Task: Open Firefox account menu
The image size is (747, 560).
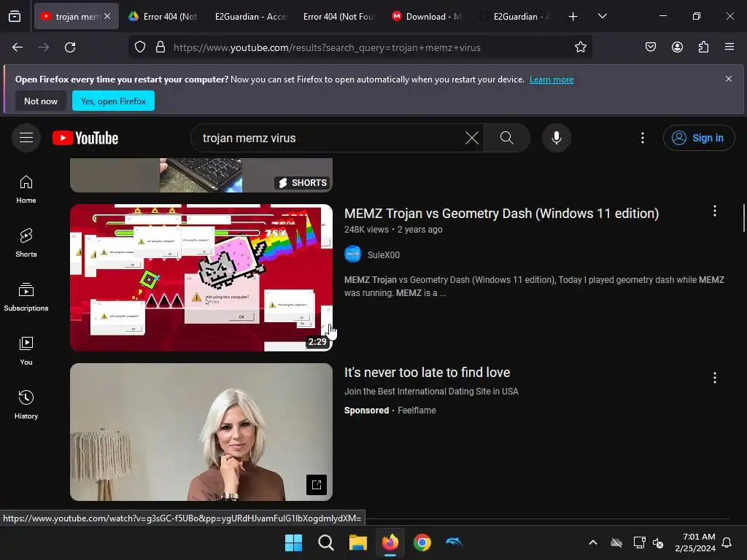Action: (677, 47)
